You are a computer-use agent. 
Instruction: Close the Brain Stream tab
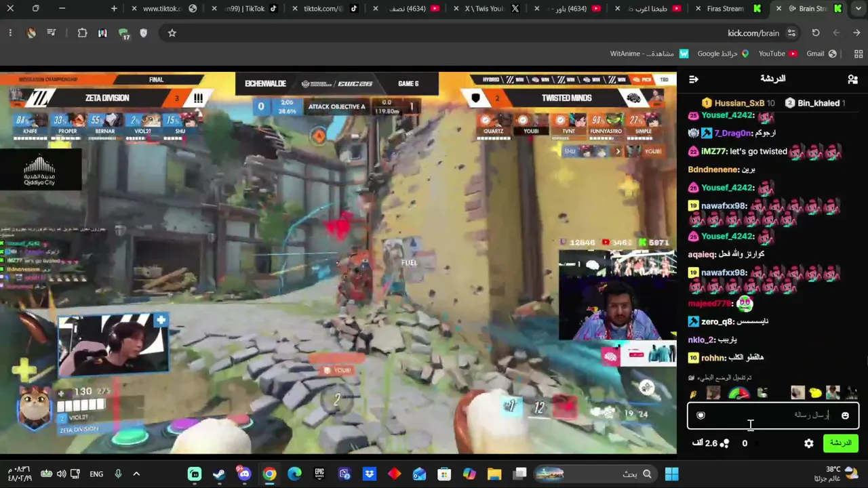779,9
